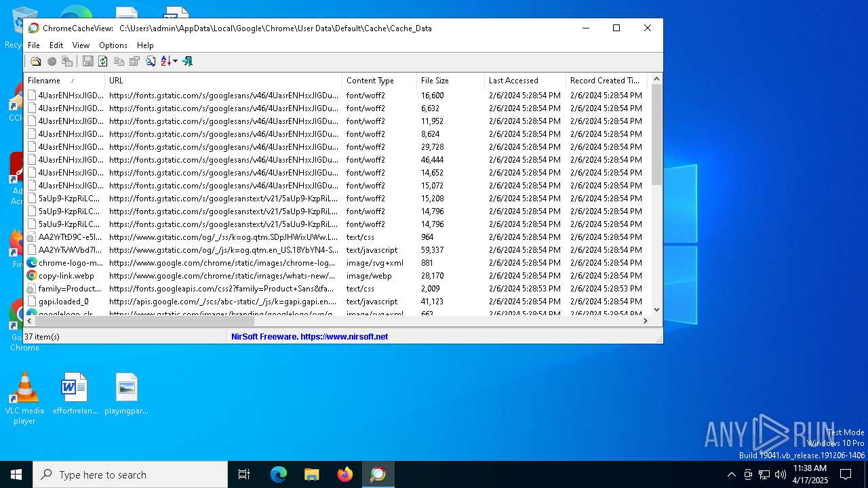868x488 pixels.
Task: Sort by the Last Accessed column header
Action: (526, 80)
